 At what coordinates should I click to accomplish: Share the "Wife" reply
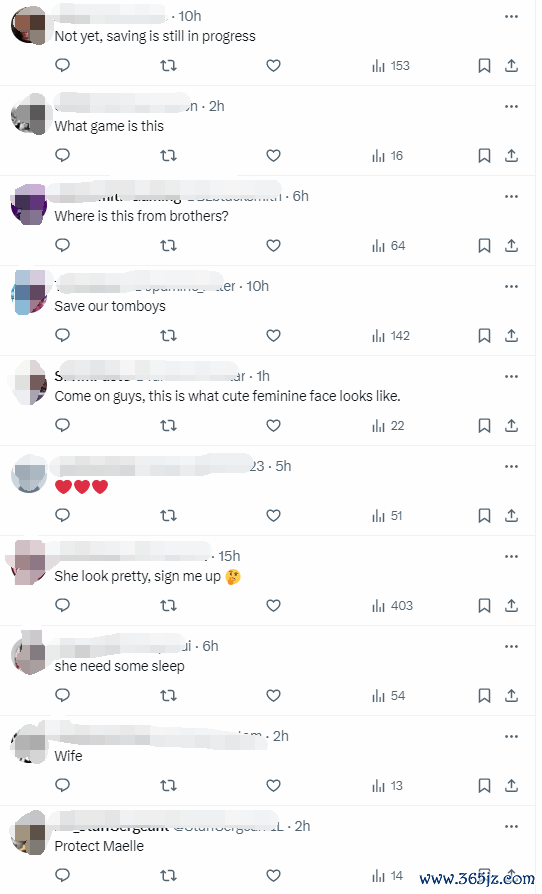click(512, 786)
